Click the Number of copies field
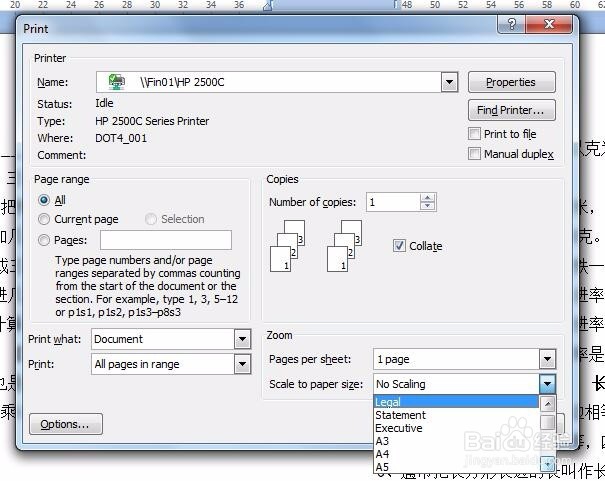 pyautogui.click(x=393, y=202)
